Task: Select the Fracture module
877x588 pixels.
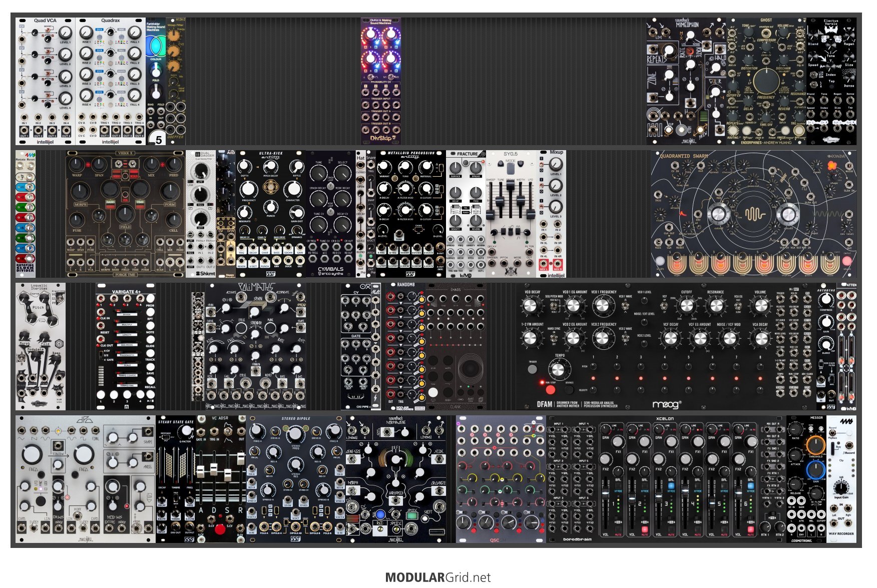Action: [x=466, y=214]
